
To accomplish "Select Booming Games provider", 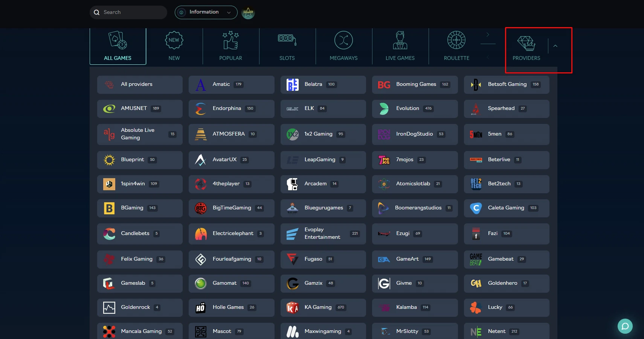I will [415, 84].
